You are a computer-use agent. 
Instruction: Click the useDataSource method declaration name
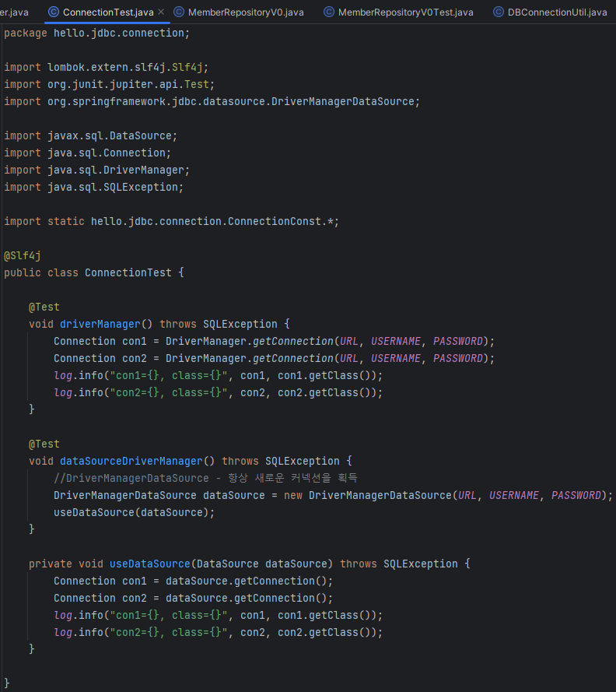[150, 564]
